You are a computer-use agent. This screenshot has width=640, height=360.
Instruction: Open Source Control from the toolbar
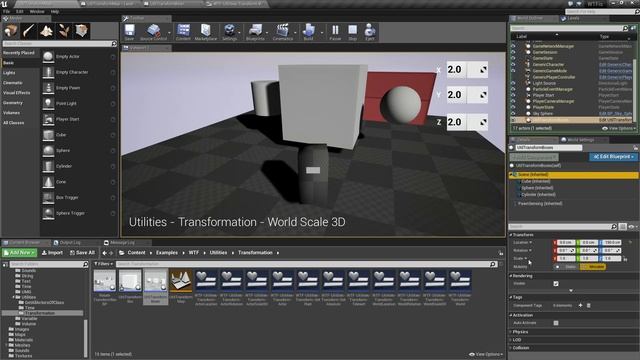click(153, 32)
